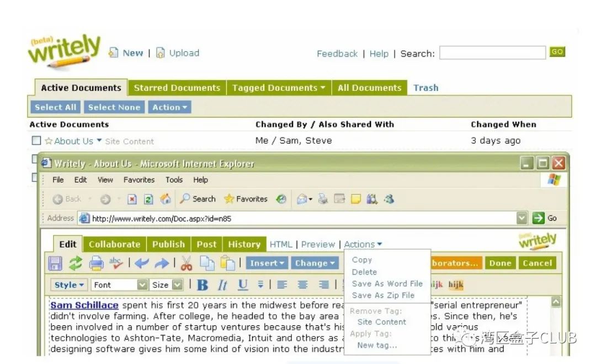The image size is (596, 364).
Task: Choose Save As Word File from Actions menu
Action: point(387,284)
